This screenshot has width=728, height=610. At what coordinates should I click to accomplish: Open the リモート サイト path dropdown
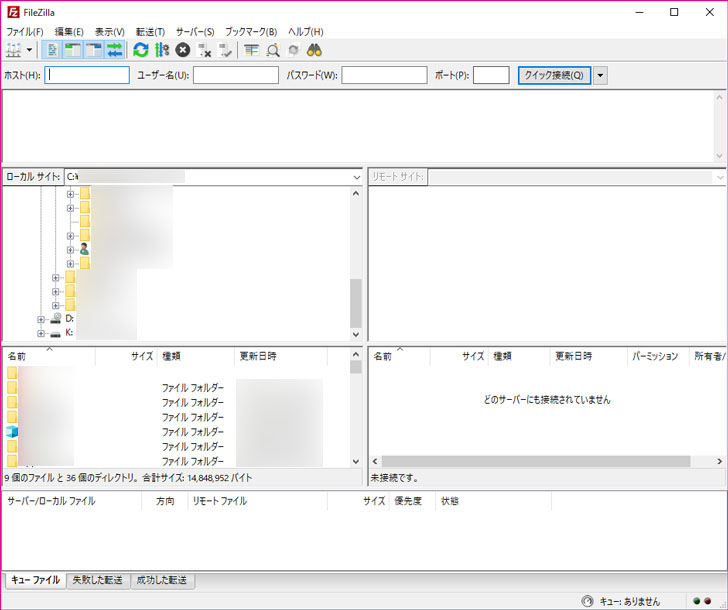[720, 177]
